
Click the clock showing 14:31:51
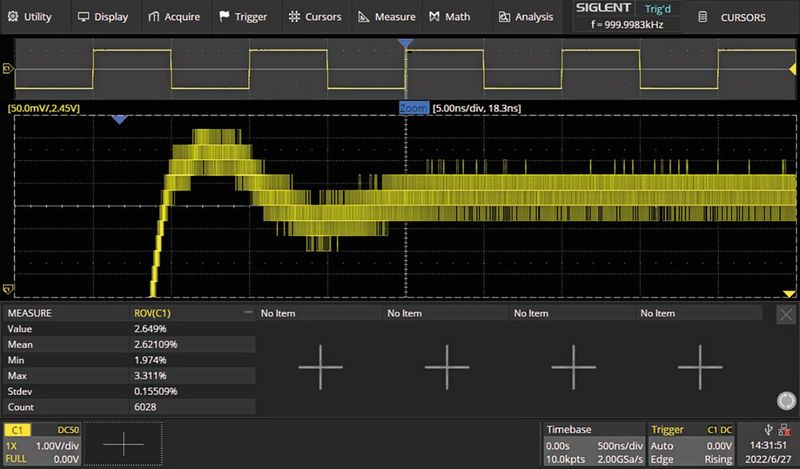(768, 446)
